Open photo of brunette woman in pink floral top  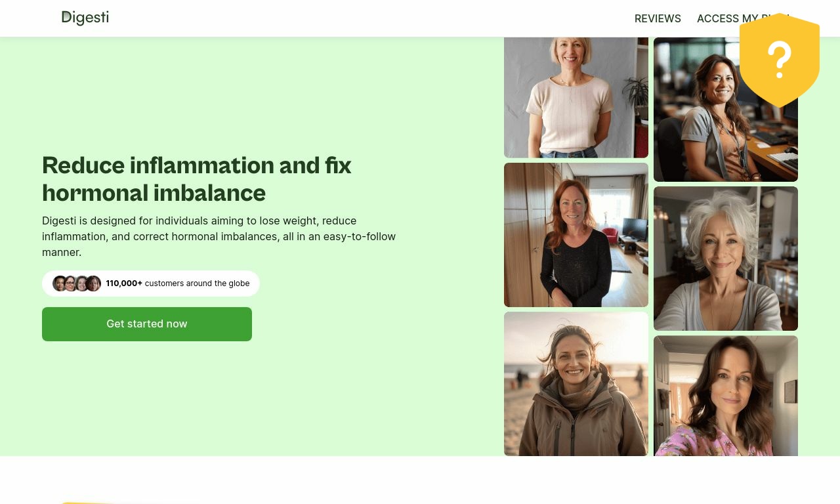(x=726, y=396)
